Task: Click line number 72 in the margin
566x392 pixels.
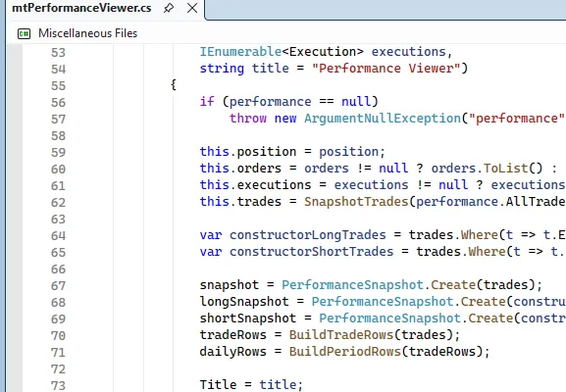Action: point(58,369)
